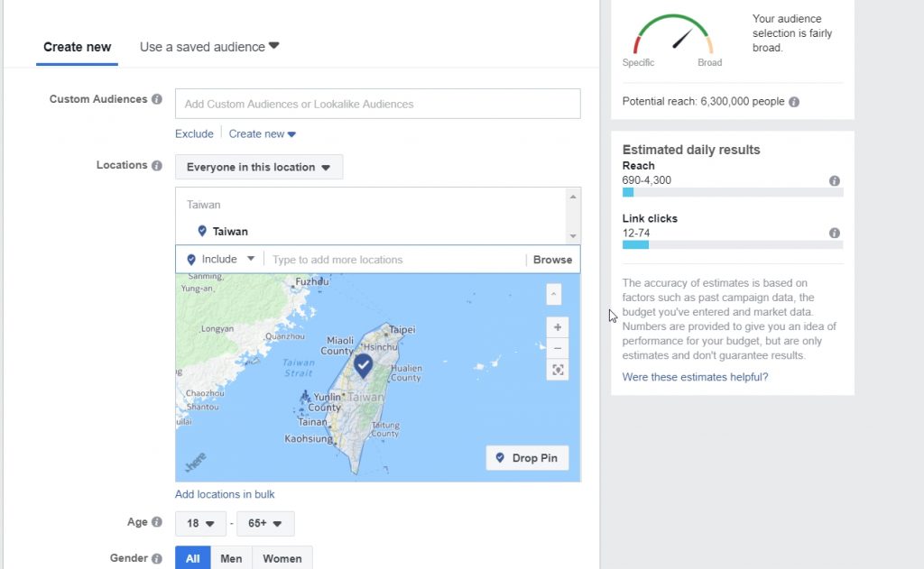Open the Create new lookalike menu under Custom Audiences
Screen dimensions: 924x569
(262, 133)
